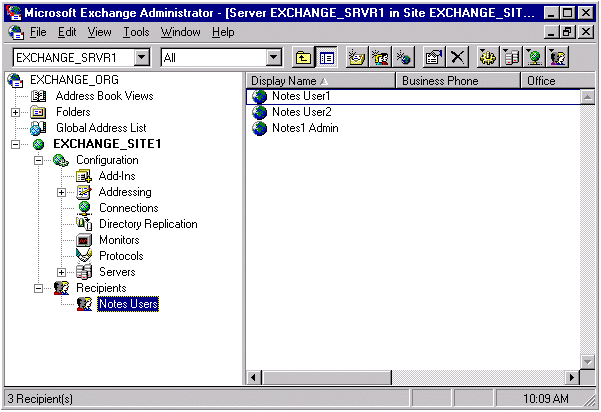Open the File menu
601x412 pixels.
(x=38, y=32)
